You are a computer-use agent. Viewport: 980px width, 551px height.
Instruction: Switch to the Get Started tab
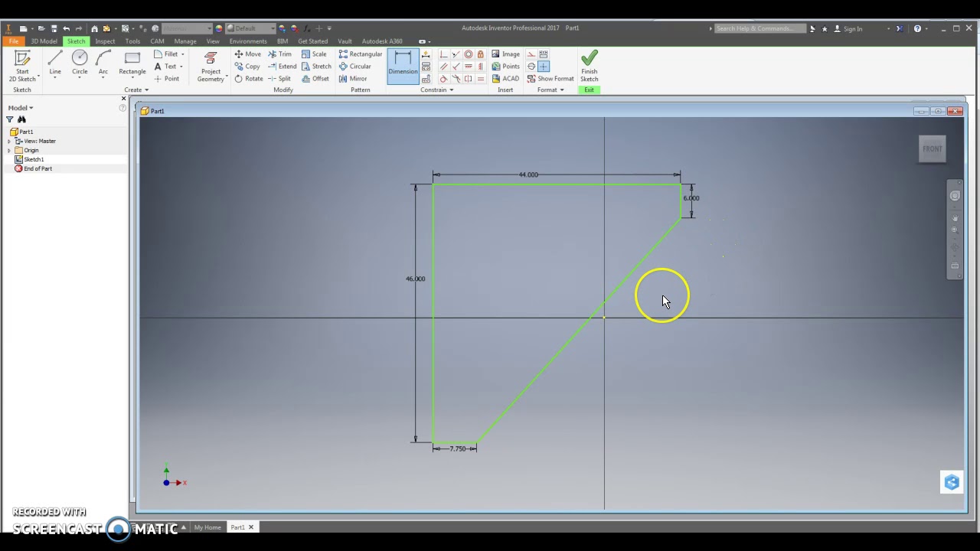point(312,41)
